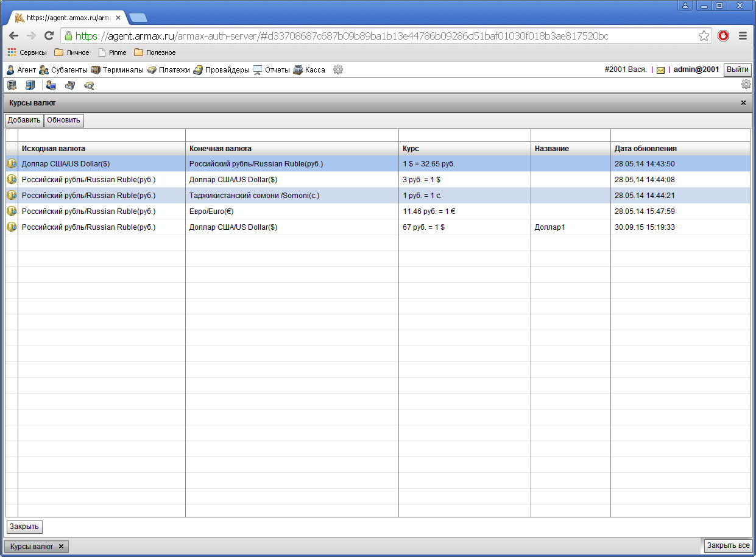Screen dimensions: 756x557
Task: Select the 'Доллар США/US Dollar($)' source currency cell
Action: [x=102, y=164]
